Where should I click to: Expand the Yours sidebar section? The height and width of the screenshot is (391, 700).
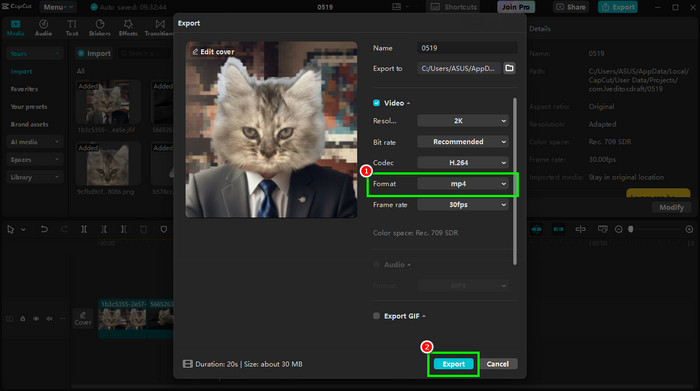(x=34, y=54)
